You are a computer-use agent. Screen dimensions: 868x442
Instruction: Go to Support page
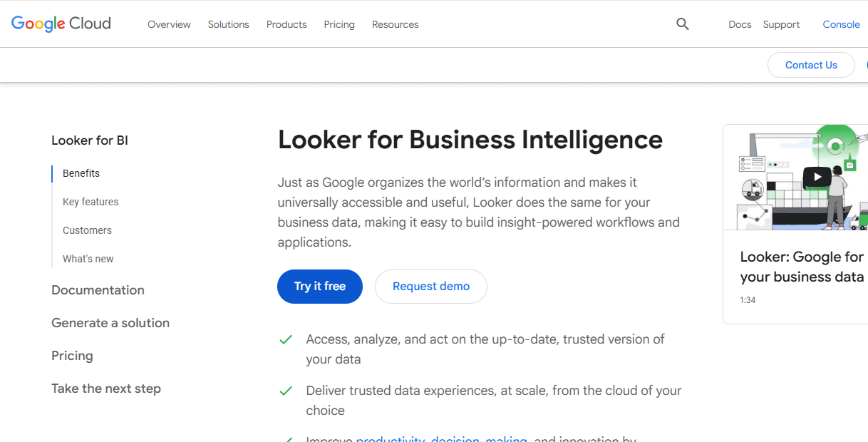tap(781, 24)
